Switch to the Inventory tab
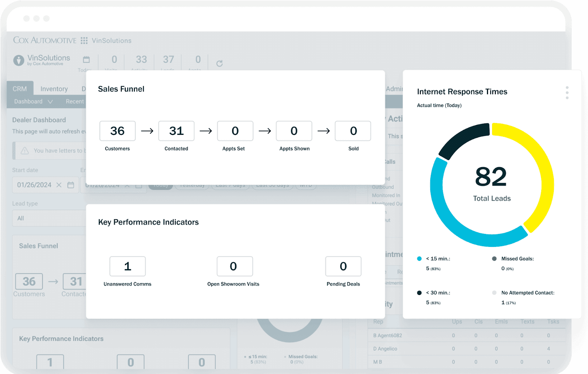Viewport: 588px width, 374px height. 54,89
